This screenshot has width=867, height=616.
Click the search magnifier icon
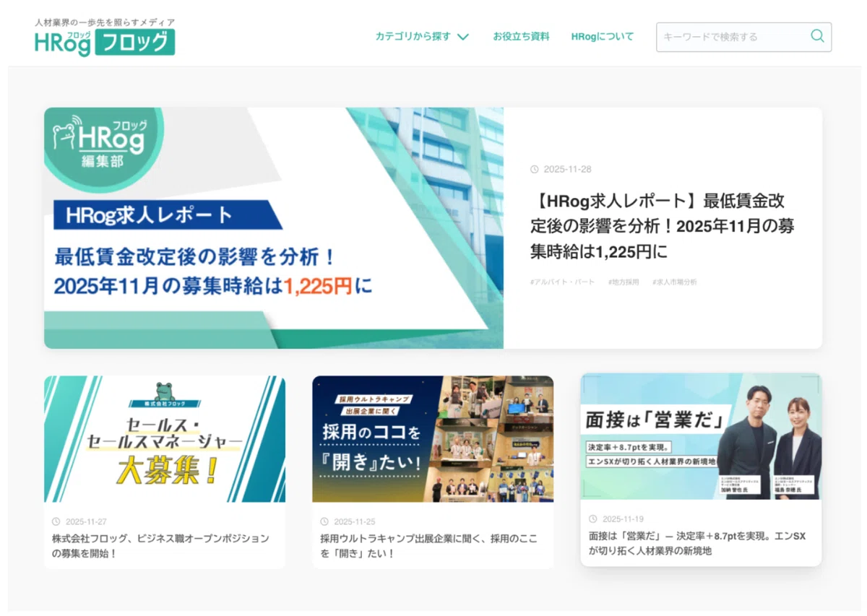817,36
